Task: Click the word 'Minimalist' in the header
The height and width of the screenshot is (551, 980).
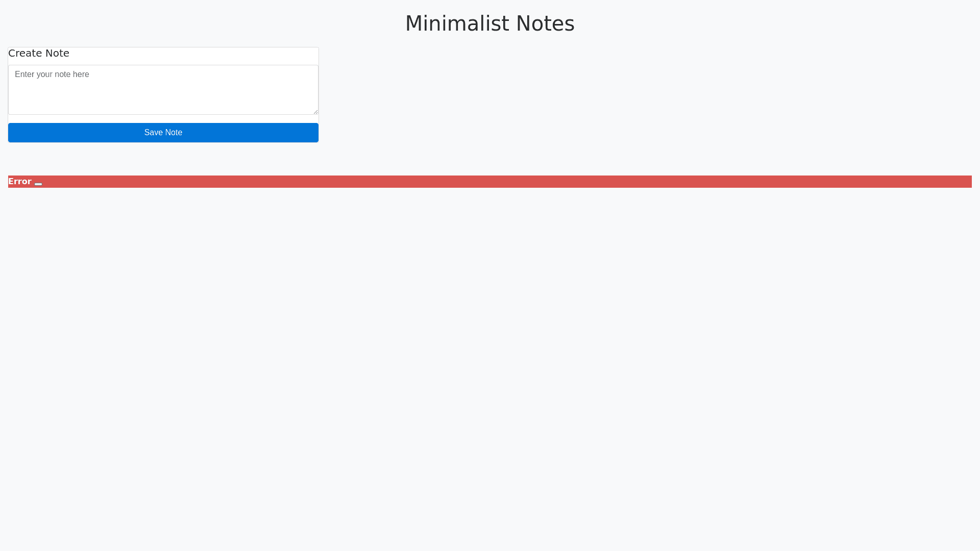Action: click(x=457, y=23)
